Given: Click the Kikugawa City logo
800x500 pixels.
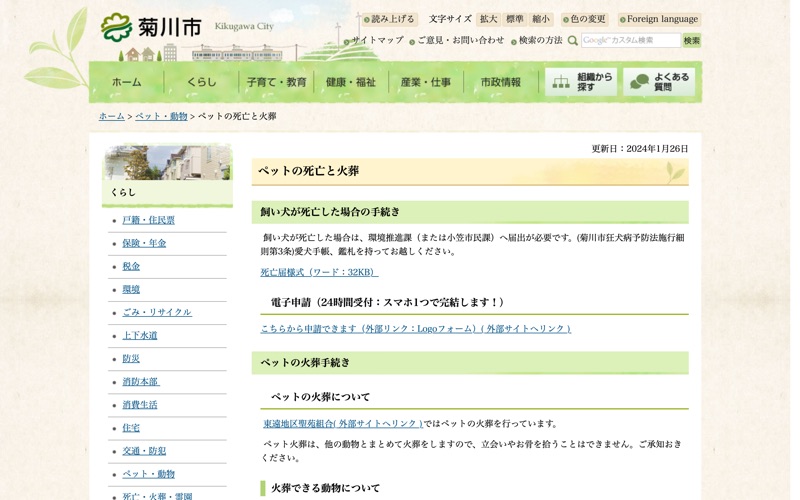Looking at the screenshot, I should [x=152, y=28].
